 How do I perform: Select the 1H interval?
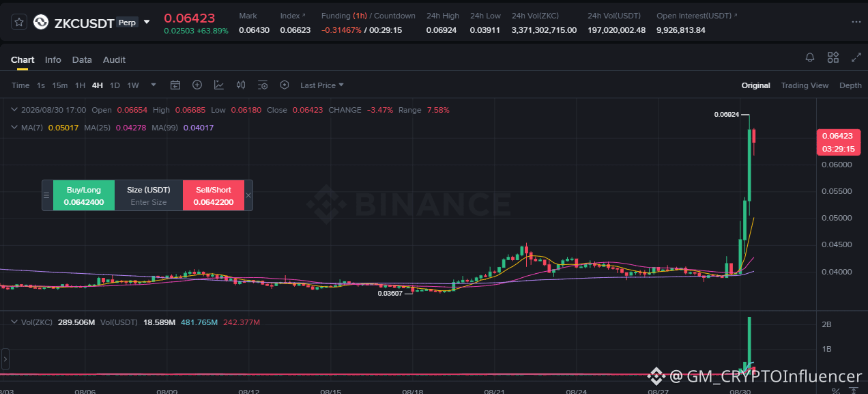81,85
